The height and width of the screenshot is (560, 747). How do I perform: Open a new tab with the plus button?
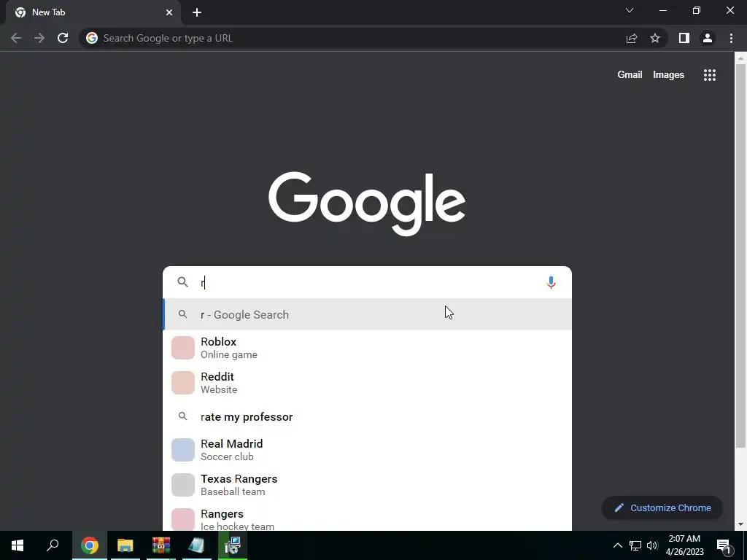coord(197,12)
